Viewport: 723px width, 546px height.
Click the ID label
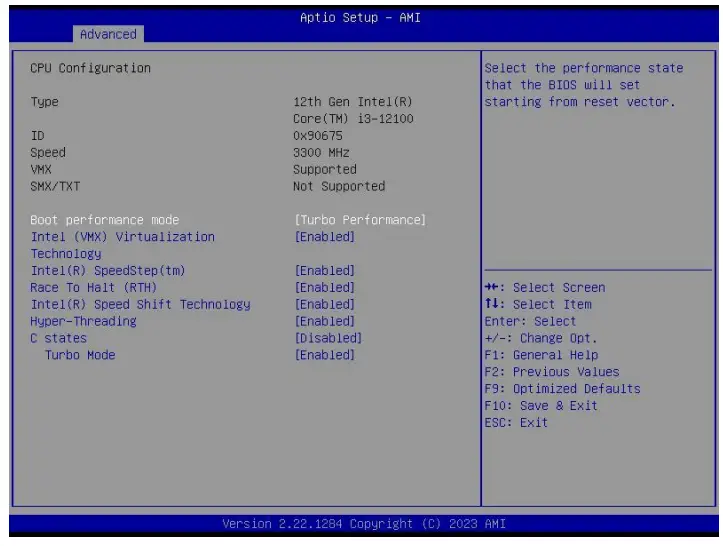tap(37, 136)
